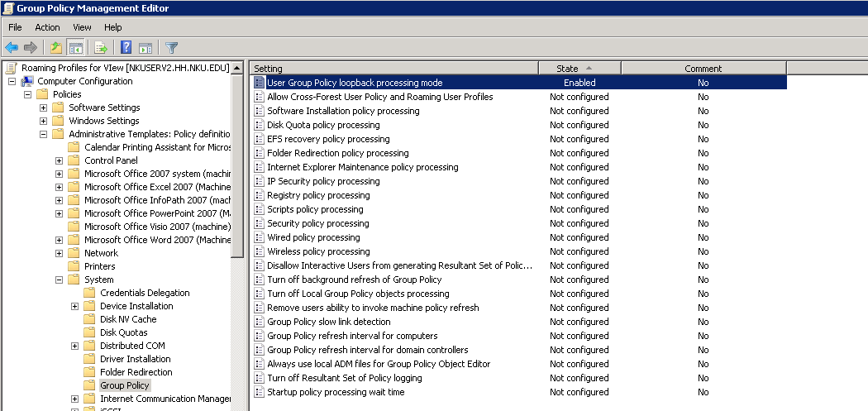Expand the Device Installation node
Viewport: 868px width, 411px height.
[74, 306]
